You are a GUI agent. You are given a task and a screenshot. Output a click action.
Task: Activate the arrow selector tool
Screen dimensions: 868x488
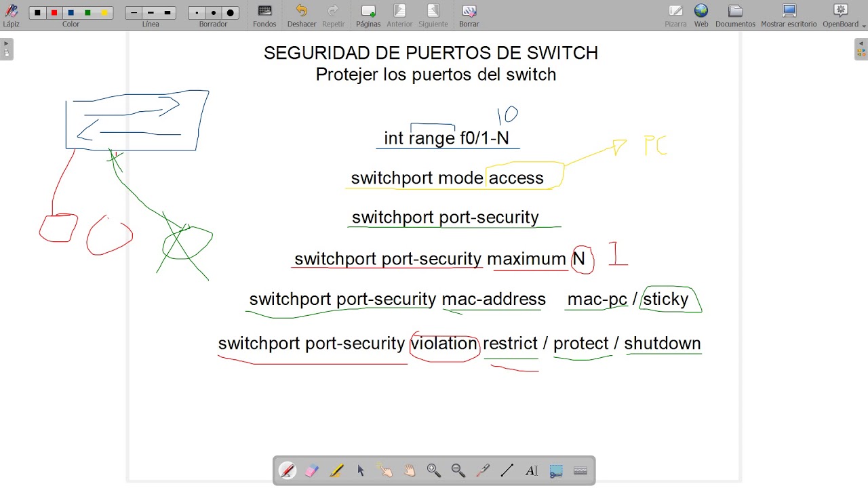[x=361, y=470]
